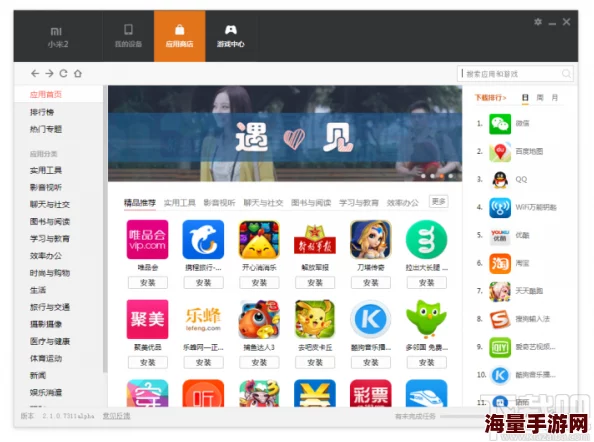Click the settings gear icon
Image resolution: width=594 pixels, height=442 pixels.
[538, 22]
